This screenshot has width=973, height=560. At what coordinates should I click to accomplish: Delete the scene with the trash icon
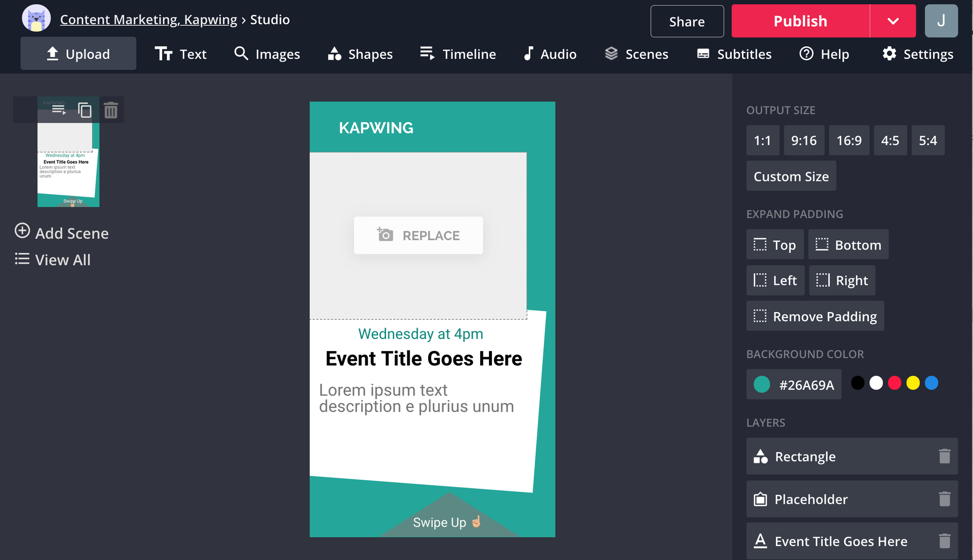tap(111, 110)
